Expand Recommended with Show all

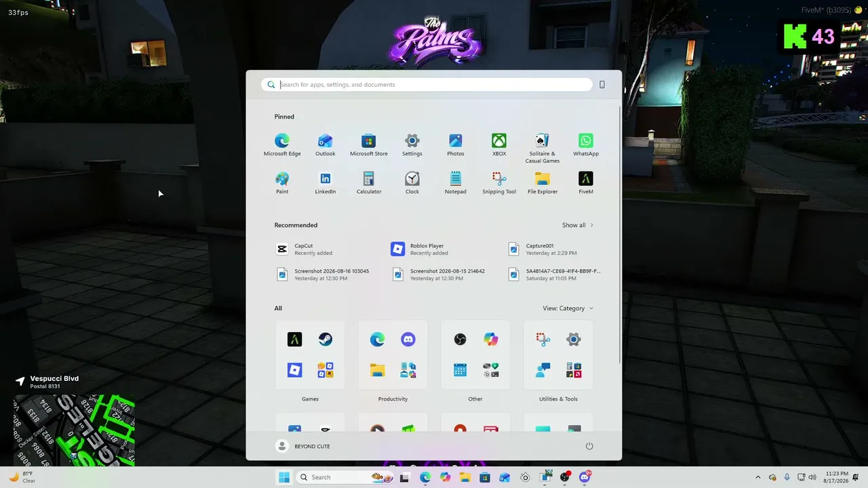578,225
